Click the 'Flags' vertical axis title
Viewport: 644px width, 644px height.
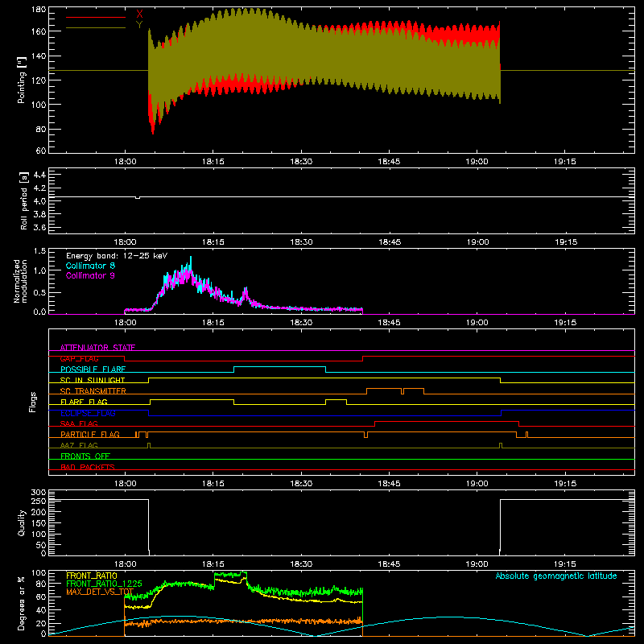32,402
